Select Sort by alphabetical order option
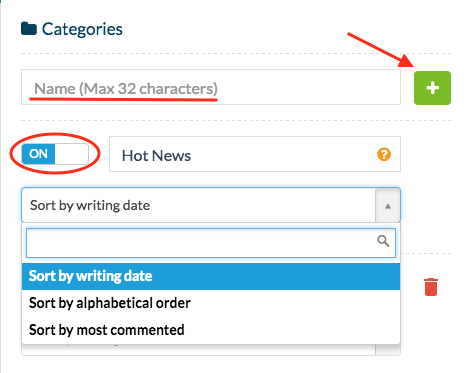This screenshot has height=373, width=470. pyautogui.click(x=211, y=303)
